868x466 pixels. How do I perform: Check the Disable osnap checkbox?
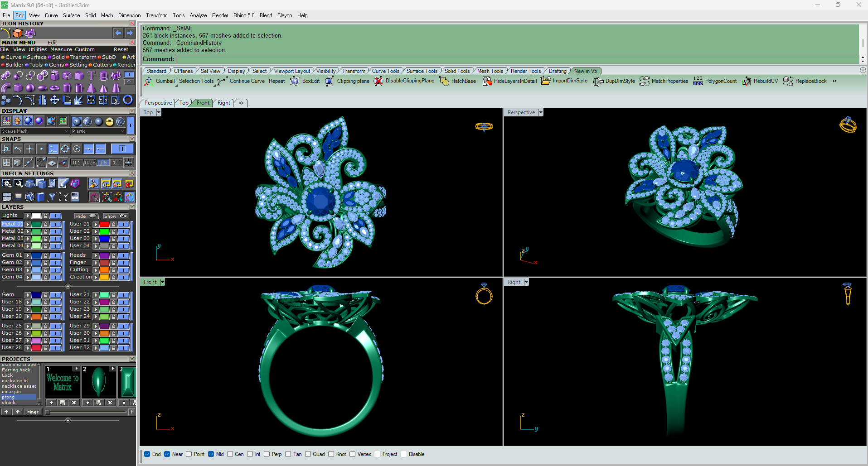[404, 454]
